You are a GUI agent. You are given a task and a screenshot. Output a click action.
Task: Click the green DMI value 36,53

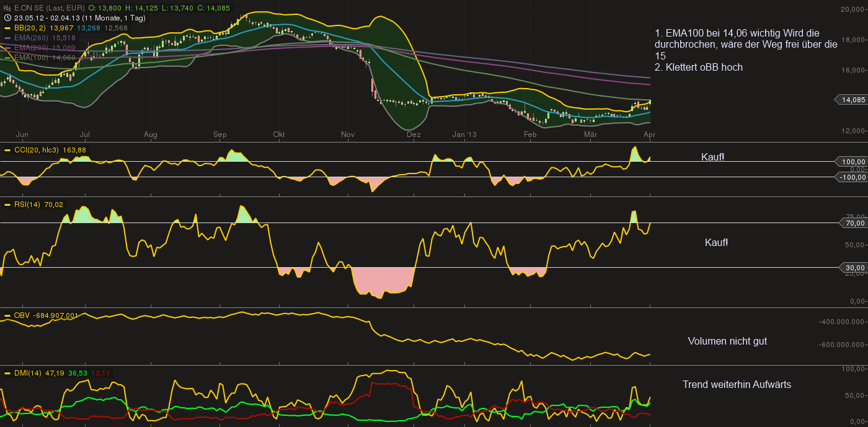click(78, 373)
